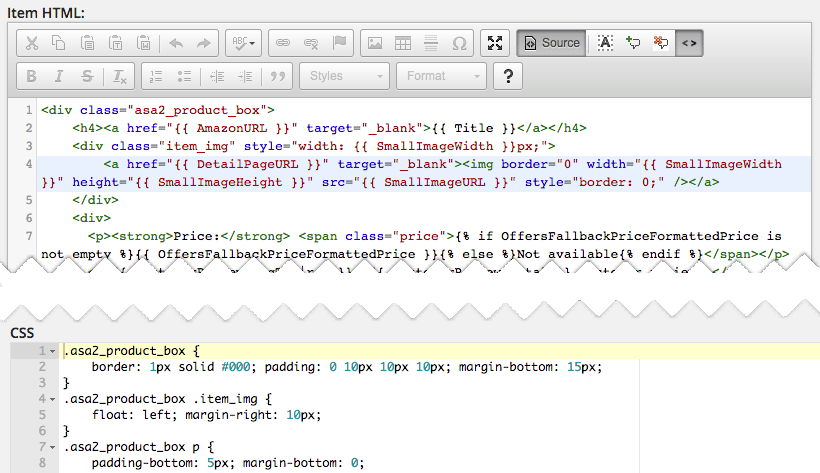Click the Insert Table icon

click(x=403, y=43)
